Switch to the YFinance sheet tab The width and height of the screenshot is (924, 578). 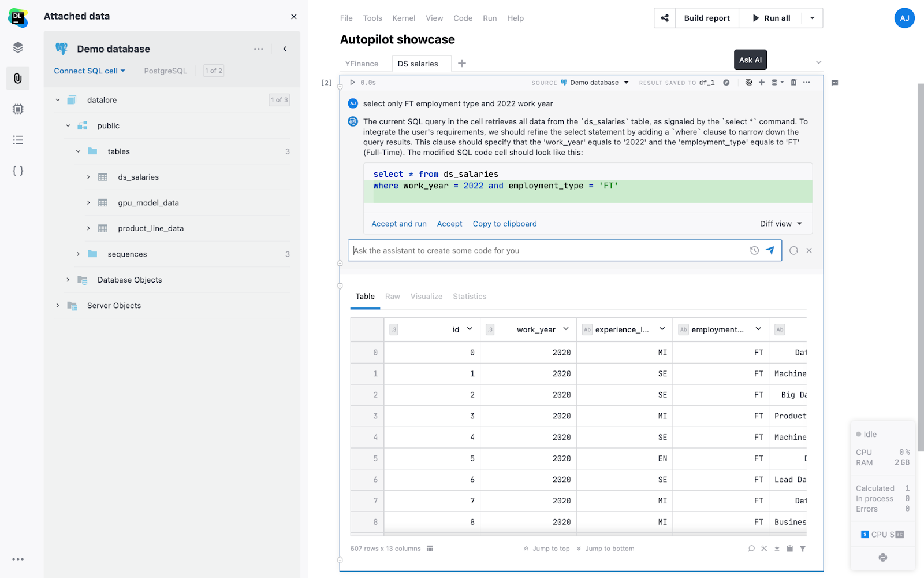(x=362, y=64)
